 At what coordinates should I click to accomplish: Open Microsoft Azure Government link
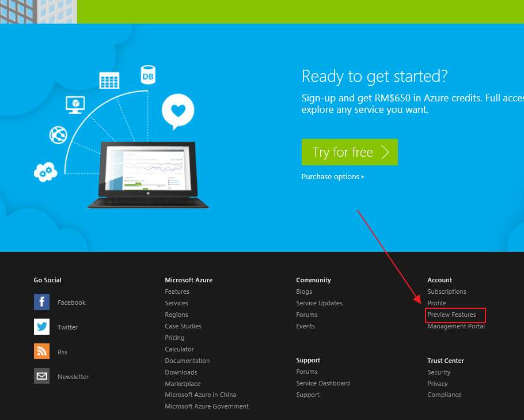coord(207,406)
